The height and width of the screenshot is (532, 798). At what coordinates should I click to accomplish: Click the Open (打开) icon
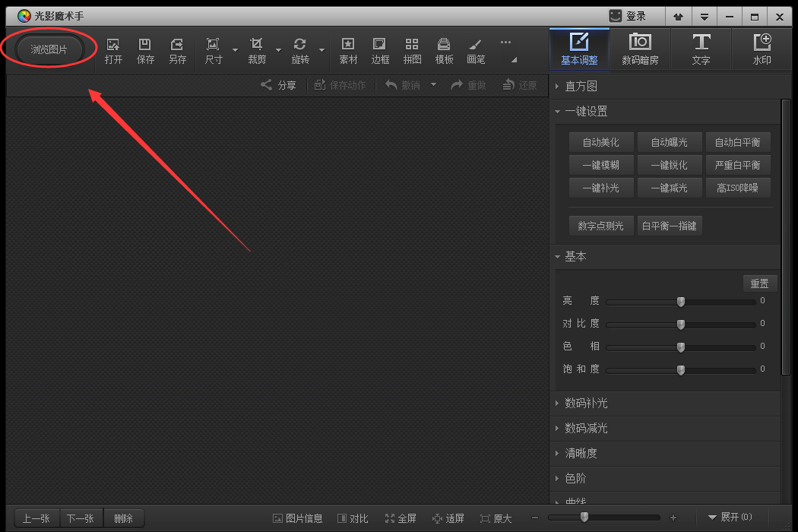pos(112,49)
